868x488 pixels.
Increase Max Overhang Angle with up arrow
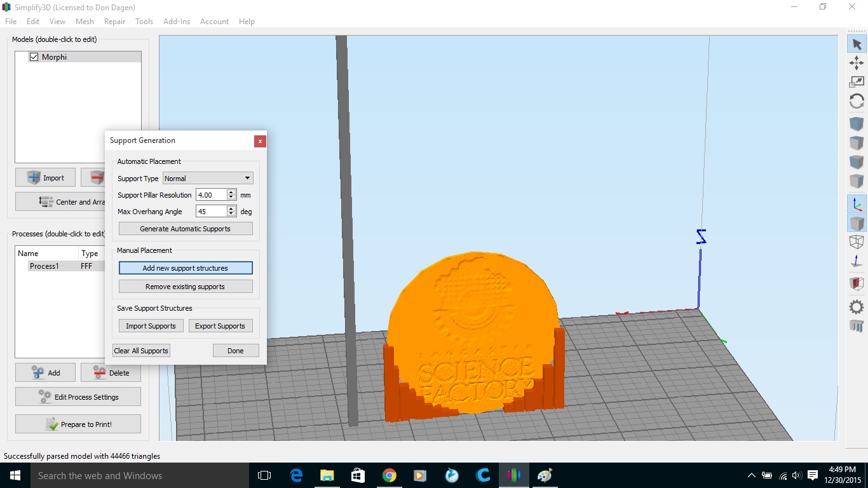click(231, 208)
